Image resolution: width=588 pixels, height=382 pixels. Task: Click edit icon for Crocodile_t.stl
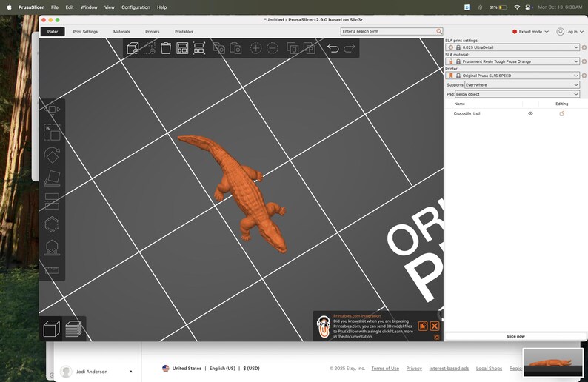pyautogui.click(x=562, y=113)
